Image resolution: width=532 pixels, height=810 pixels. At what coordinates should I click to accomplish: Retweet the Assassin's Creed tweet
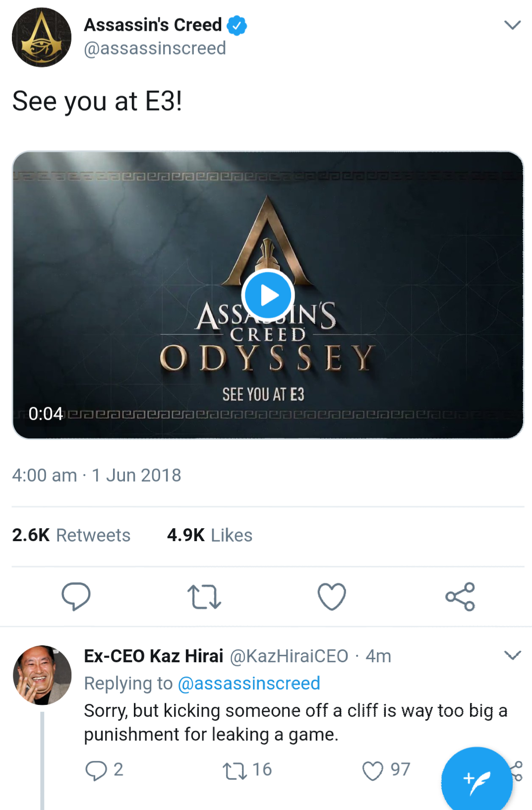point(204,596)
